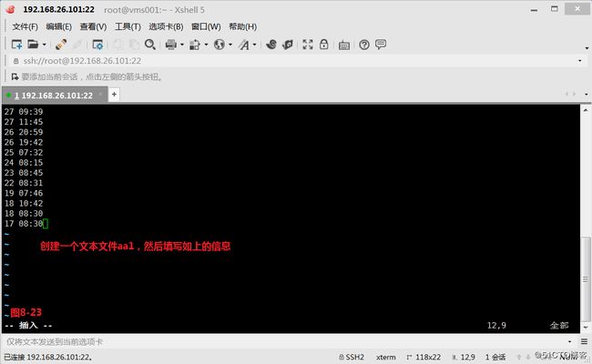Close the 192.168.26.101:22 tab with its x
This screenshot has height=364, width=592.
coord(101,94)
